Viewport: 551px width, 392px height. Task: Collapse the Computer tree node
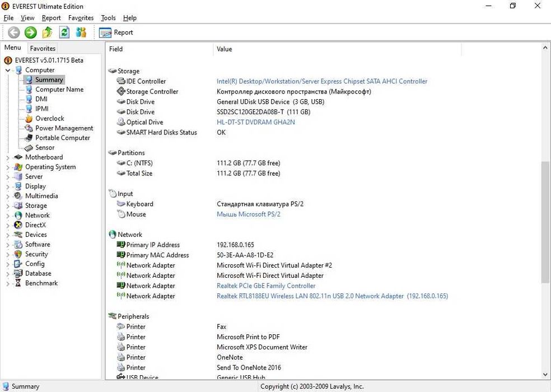point(8,71)
